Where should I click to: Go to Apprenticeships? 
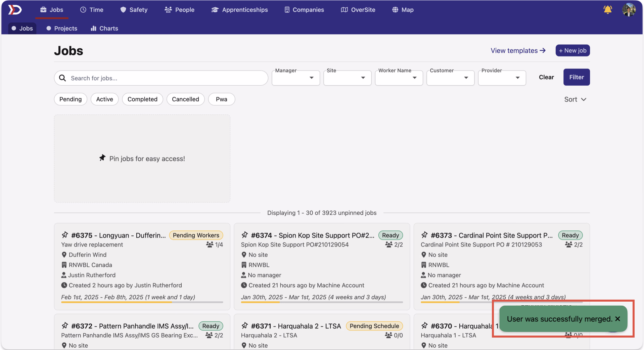click(239, 10)
